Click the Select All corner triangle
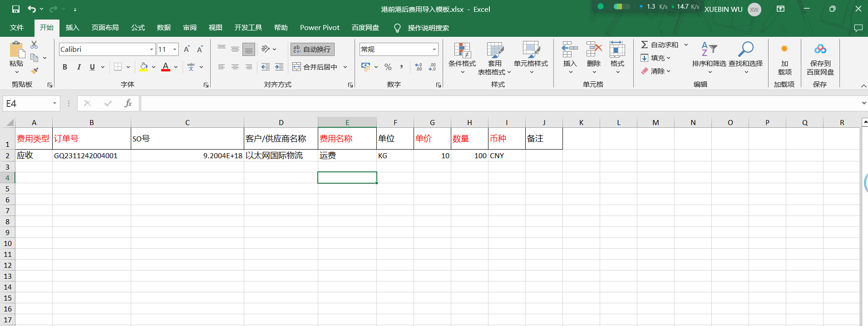This screenshot has width=868, height=326. [x=9, y=122]
